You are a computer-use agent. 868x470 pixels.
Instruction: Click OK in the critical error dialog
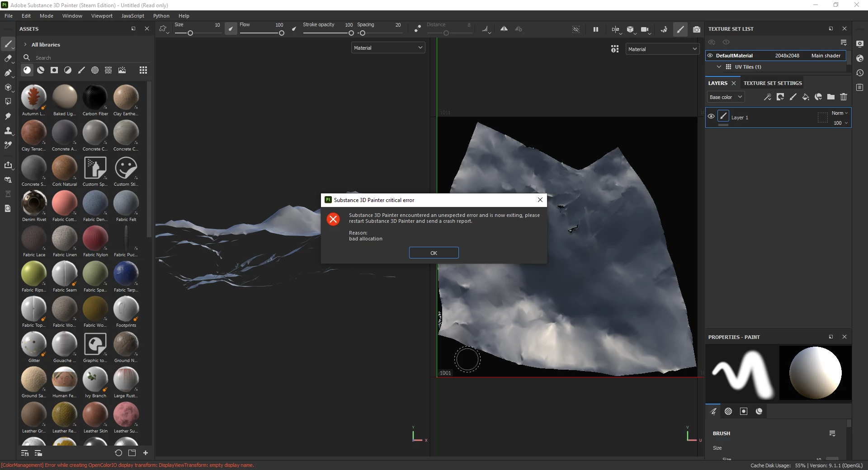(434, 253)
